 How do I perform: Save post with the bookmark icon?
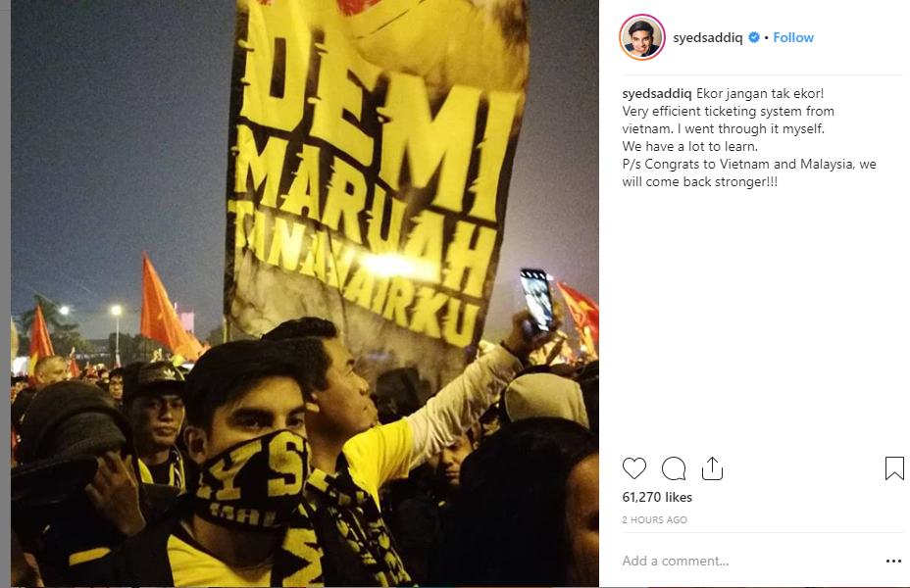[x=894, y=468]
